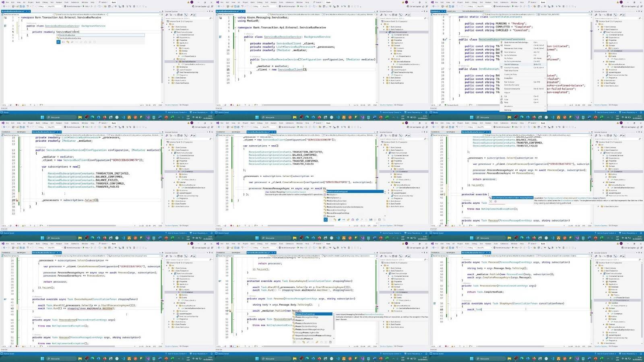Toggle Solution Explorer auto-hide pin in top-right window

point(638,11)
